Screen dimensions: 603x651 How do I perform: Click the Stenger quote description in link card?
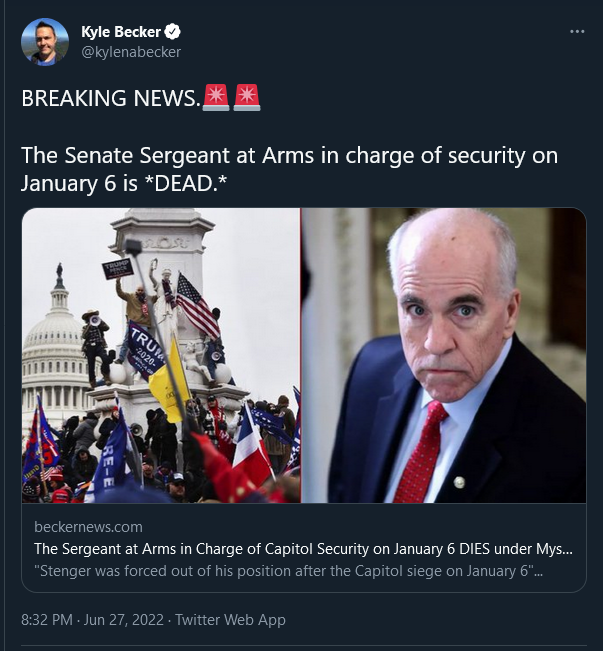(x=289, y=571)
